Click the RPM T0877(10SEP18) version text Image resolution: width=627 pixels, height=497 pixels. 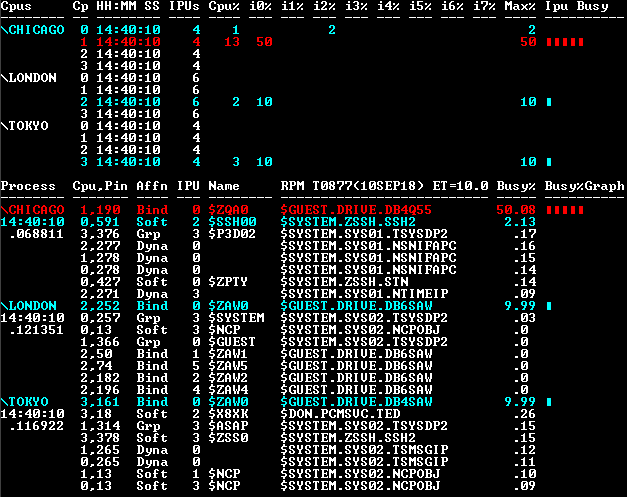click(x=352, y=186)
